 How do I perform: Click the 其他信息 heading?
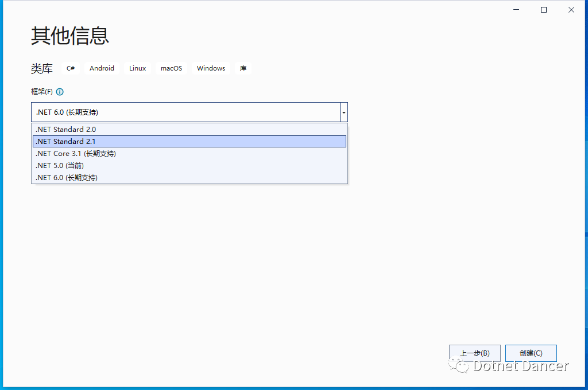click(x=70, y=36)
